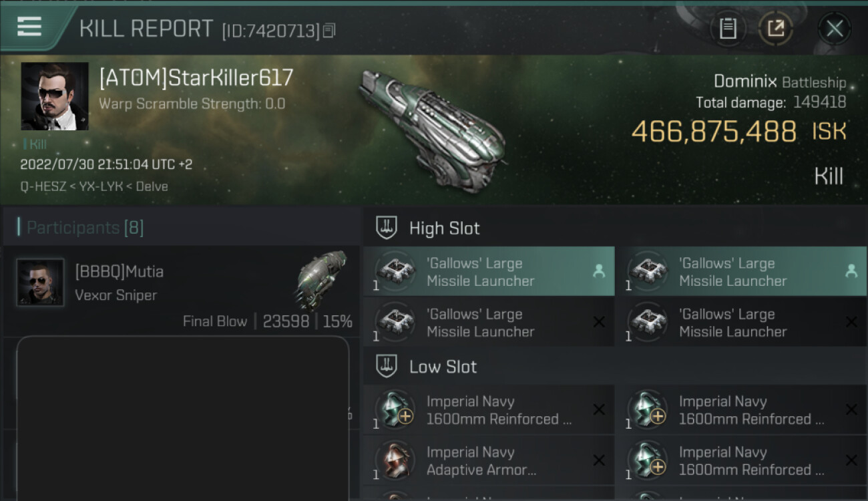Click the Low Slot category icon
This screenshot has height=501, width=868.
387,367
